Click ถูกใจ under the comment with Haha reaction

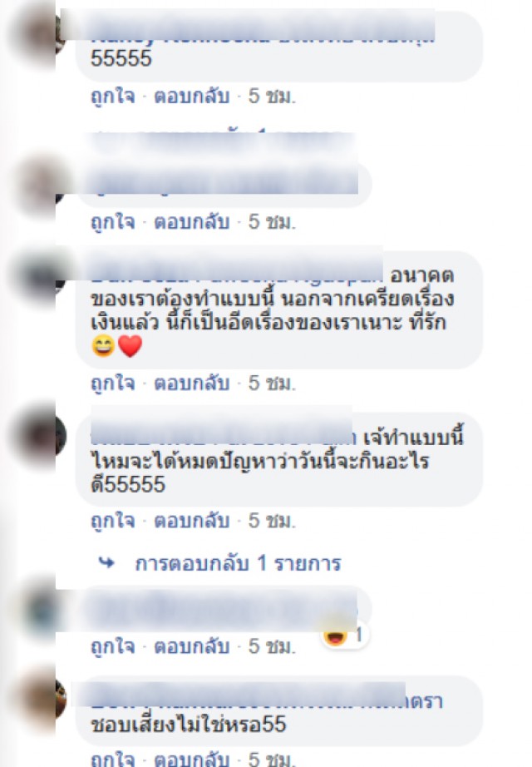click(113, 646)
